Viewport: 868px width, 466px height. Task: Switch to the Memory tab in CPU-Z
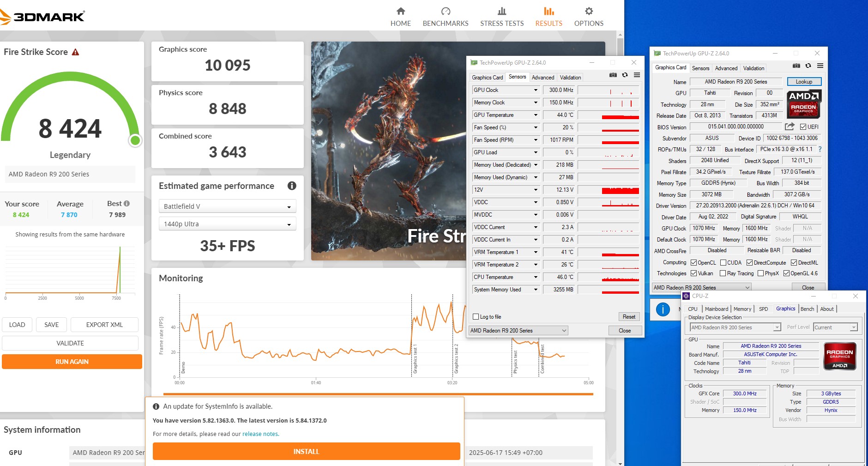click(x=742, y=309)
